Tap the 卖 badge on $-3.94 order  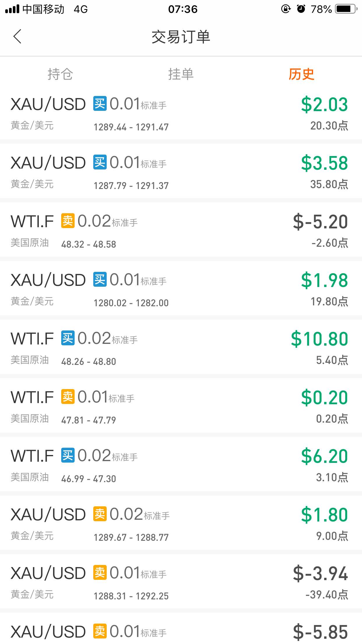pos(100,573)
